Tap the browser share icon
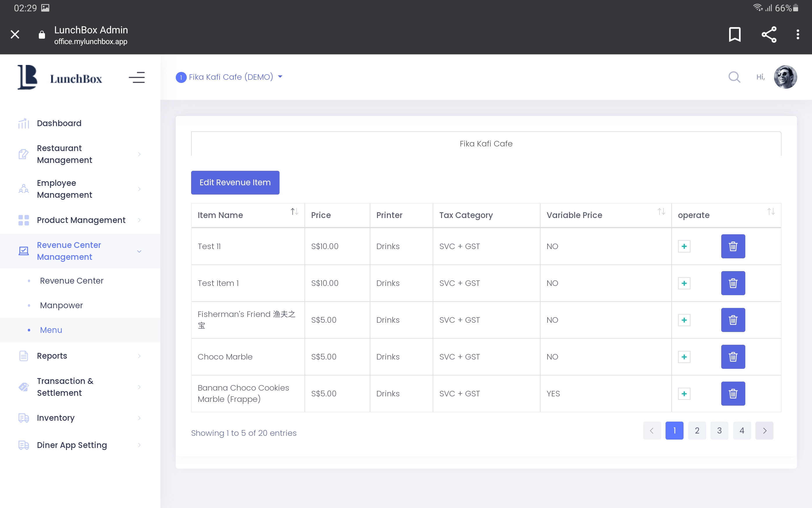The width and height of the screenshot is (812, 508). [769, 34]
